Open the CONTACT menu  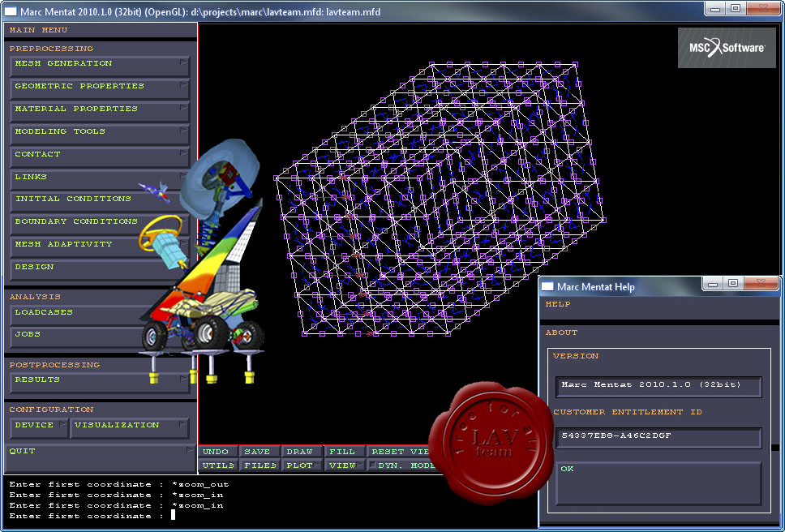click(x=100, y=157)
